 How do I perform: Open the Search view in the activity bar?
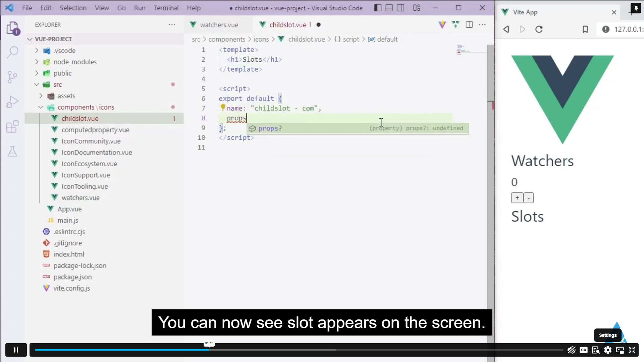[x=12, y=52]
